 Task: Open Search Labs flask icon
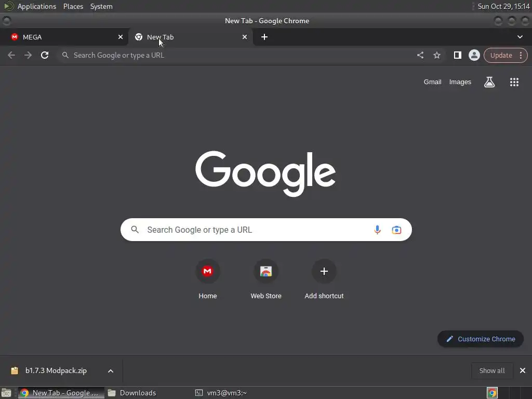489,82
